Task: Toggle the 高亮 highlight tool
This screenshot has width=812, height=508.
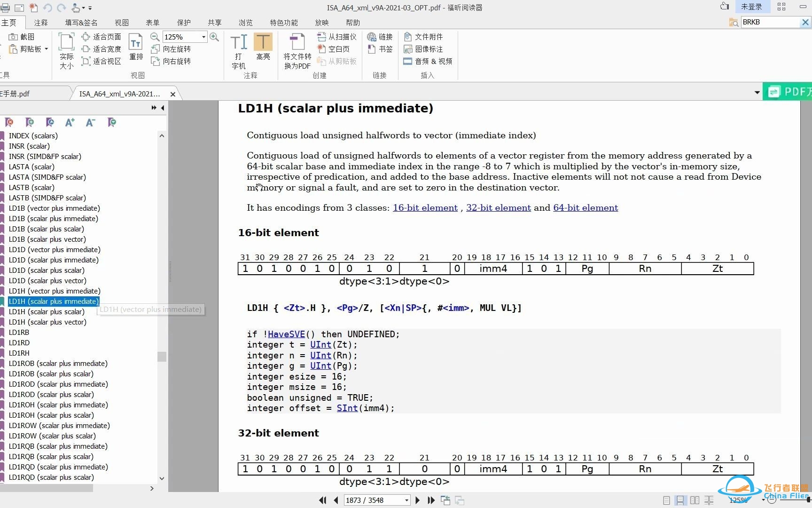Action: [x=263, y=47]
